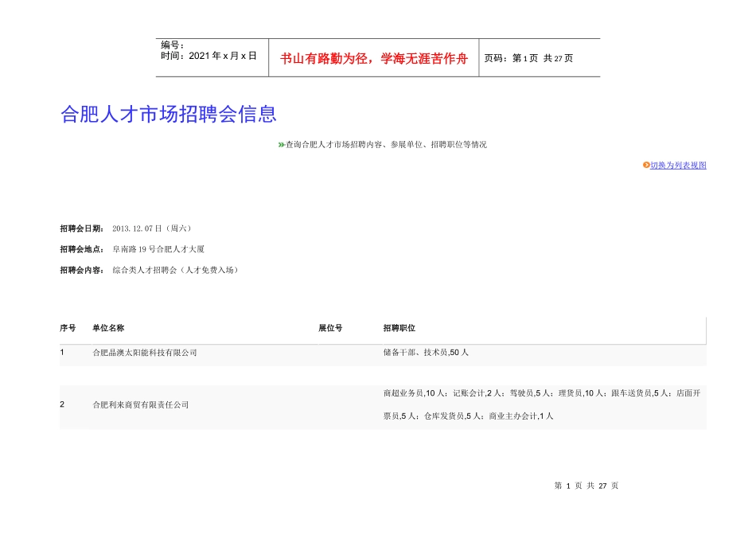
Task: Click the '展位号' column header
Action: click(x=330, y=328)
